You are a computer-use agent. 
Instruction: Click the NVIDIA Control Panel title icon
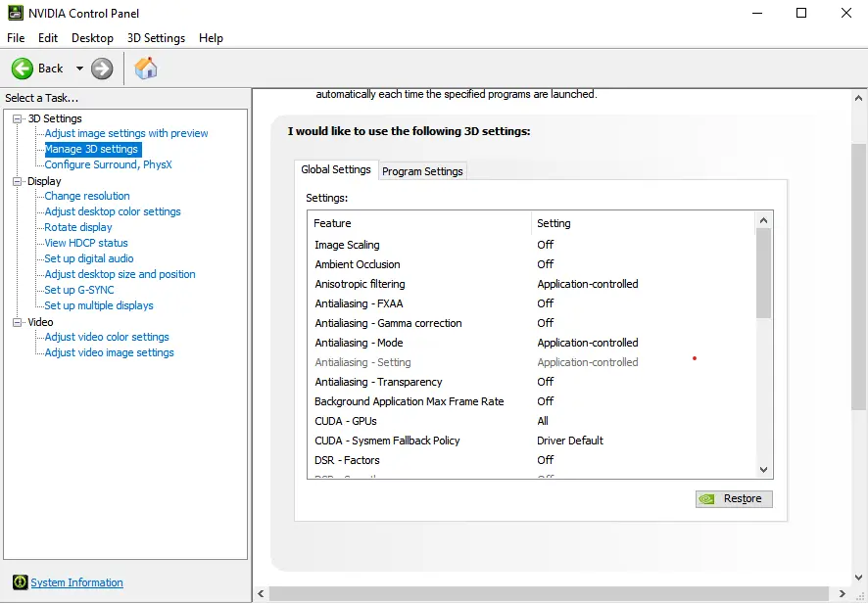tap(16, 13)
